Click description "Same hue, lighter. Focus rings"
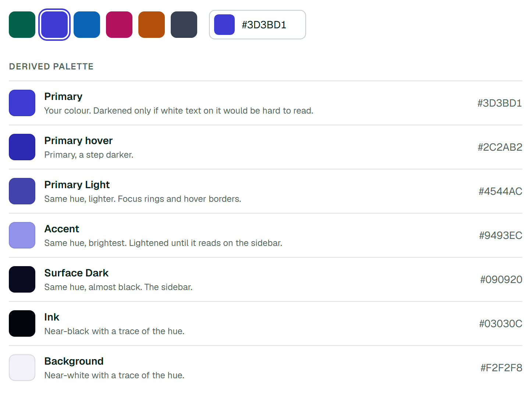Screen dimensions: 532x397 pos(143,199)
